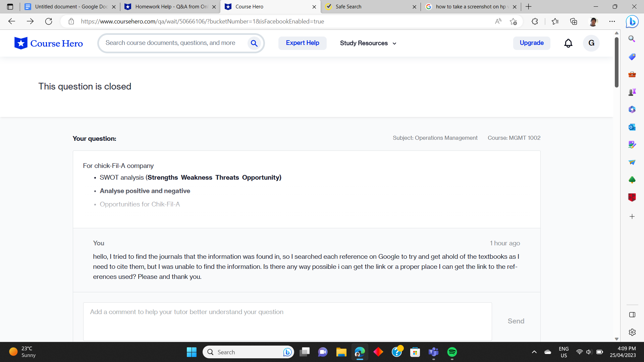Switch to the Untitled document Google Docs tab
Viewport: 644px width, 362px height.
[70, 7]
